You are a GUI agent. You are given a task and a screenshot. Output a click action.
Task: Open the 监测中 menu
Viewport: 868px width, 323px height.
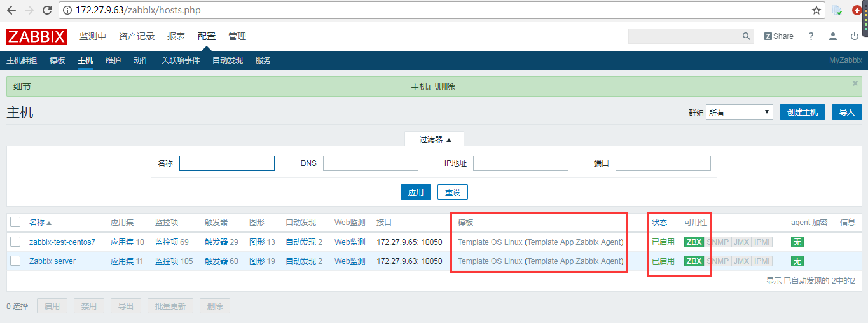[x=93, y=36]
